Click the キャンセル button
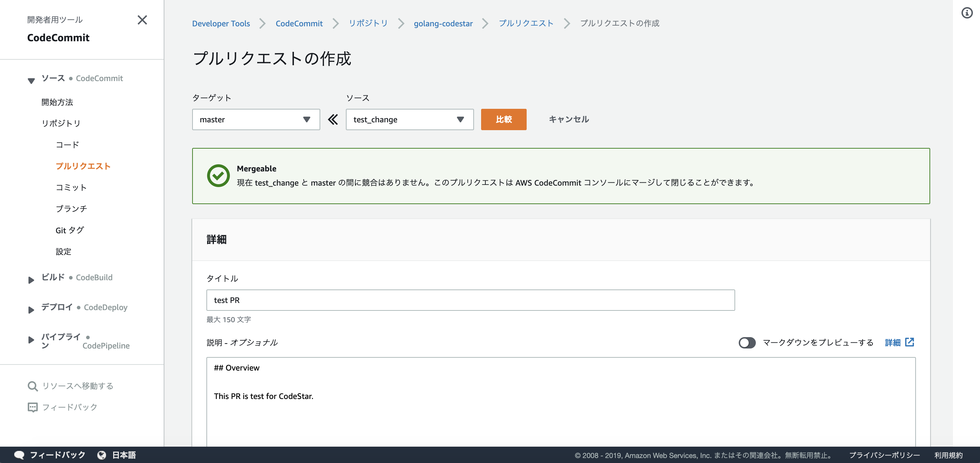 tap(569, 119)
